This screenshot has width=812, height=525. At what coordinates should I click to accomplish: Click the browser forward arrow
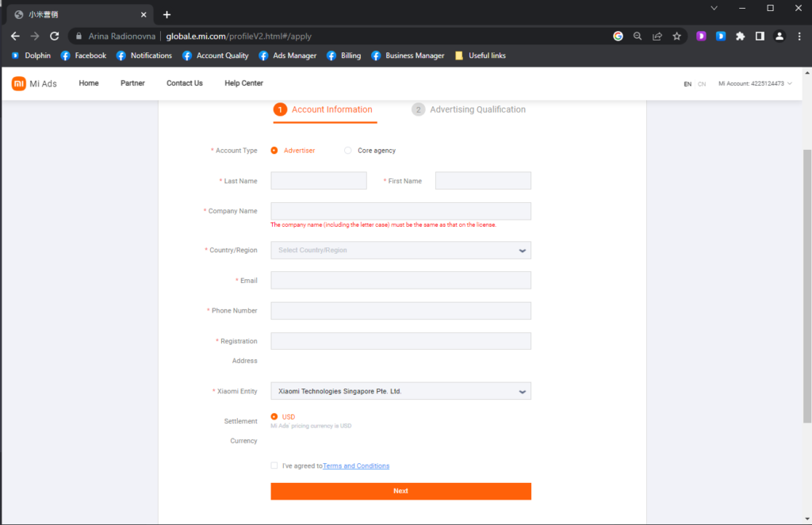point(35,36)
